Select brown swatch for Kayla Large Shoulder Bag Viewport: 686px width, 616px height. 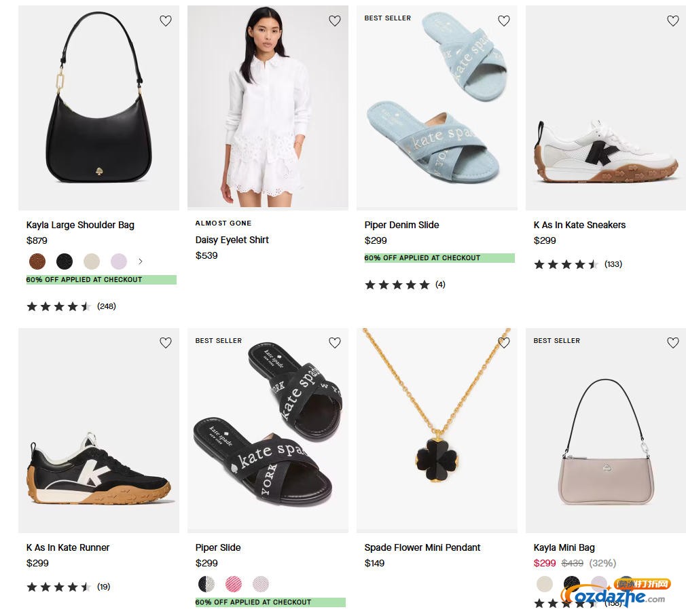[37, 261]
